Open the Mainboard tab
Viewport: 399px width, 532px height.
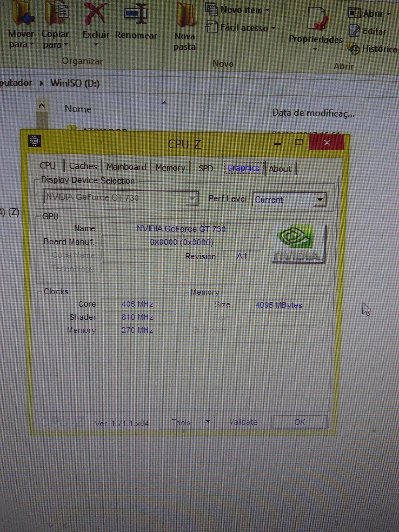pyautogui.click(x=126, y=167)
